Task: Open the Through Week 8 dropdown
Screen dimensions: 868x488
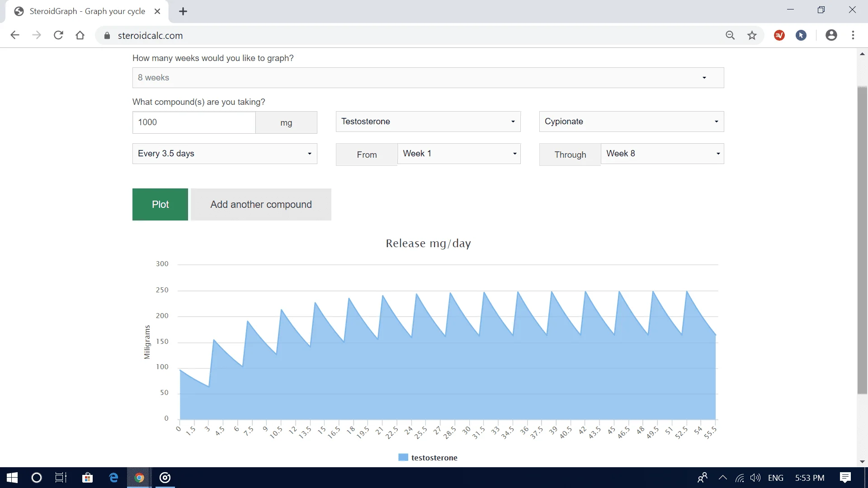Action: click(x=662, y=154)
